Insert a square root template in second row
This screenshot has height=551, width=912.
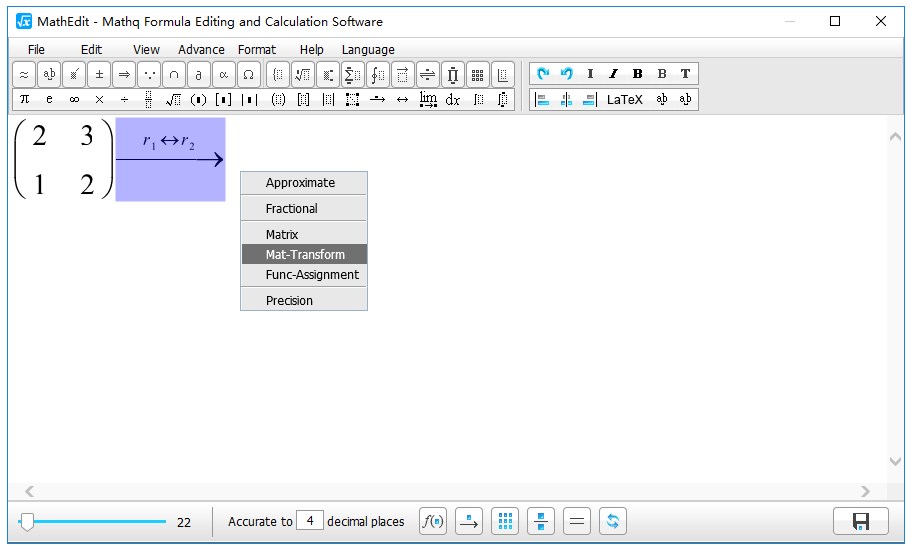coord(173,99)
